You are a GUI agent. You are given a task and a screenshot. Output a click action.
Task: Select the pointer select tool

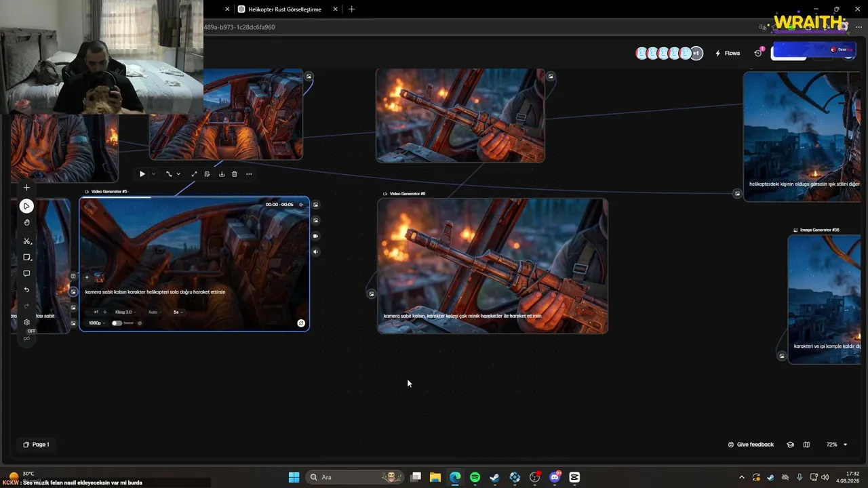pos(26,206)
